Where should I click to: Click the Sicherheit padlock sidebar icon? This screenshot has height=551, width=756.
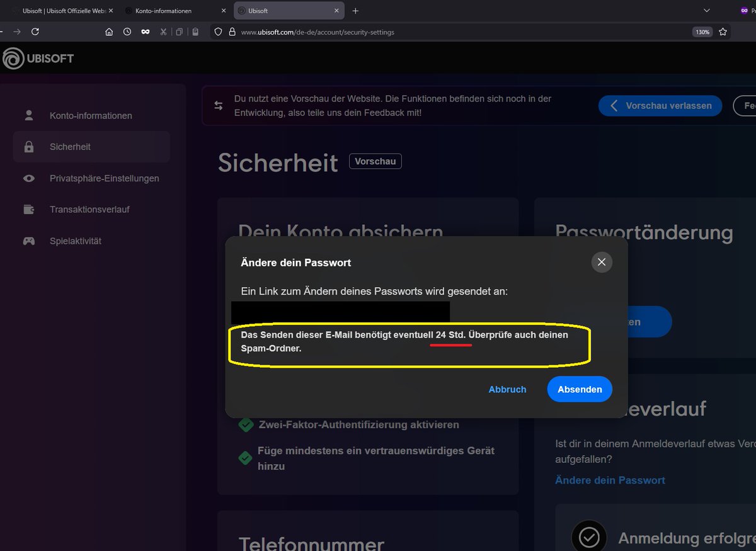tap(29, 147)
